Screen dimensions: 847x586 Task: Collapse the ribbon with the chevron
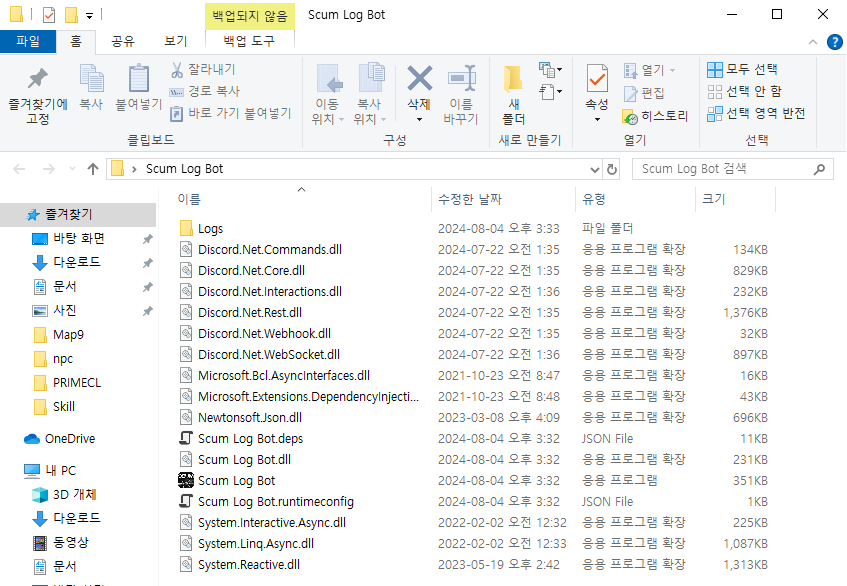click(812, 42)
